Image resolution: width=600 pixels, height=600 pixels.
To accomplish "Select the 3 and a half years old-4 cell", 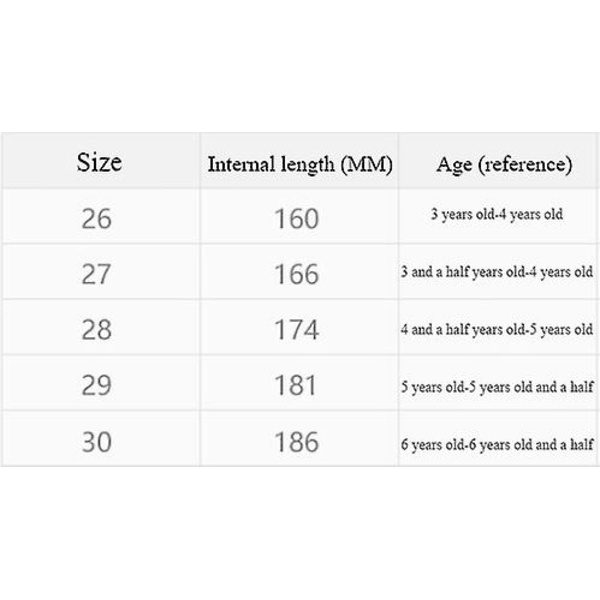I will [498, 272].
